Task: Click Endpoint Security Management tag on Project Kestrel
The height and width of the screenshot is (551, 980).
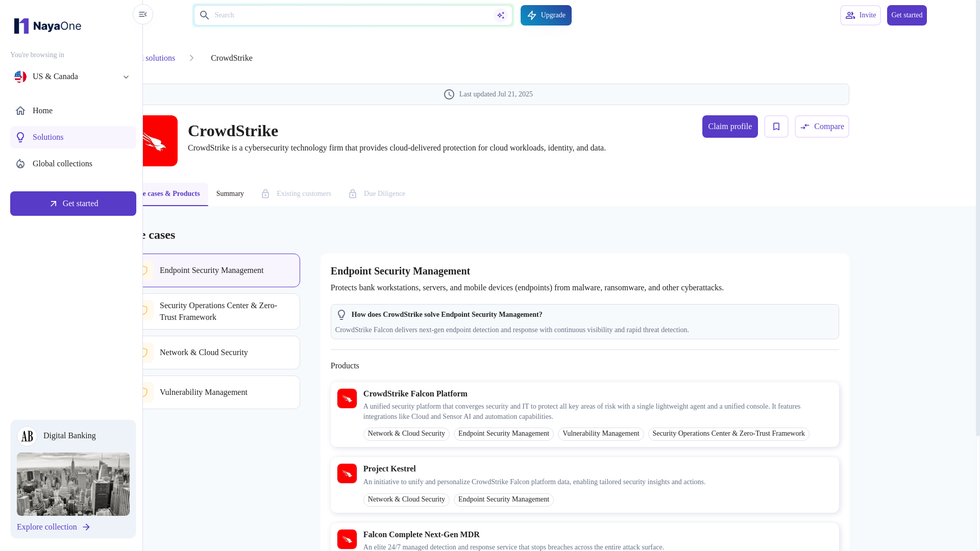Action: (x=504, y=500)
